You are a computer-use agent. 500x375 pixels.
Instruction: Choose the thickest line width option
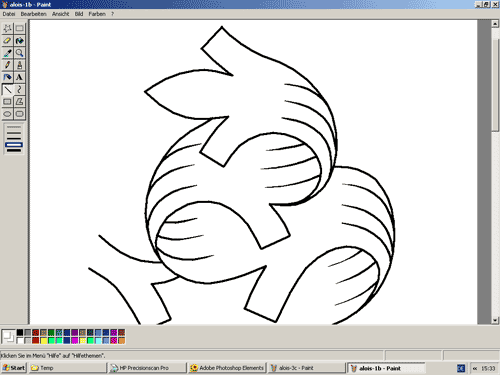click(14, 151)
